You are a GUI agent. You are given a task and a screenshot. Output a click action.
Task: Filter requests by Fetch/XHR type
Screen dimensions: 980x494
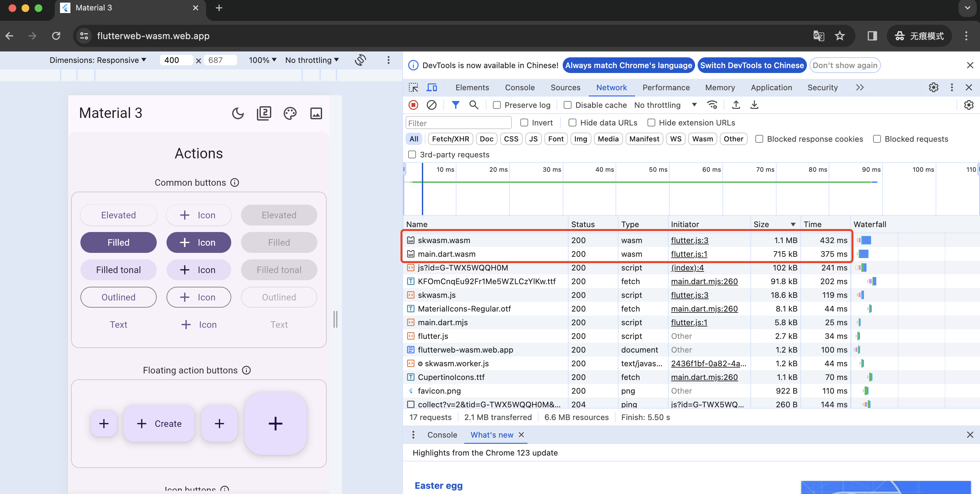pos(451,139)
